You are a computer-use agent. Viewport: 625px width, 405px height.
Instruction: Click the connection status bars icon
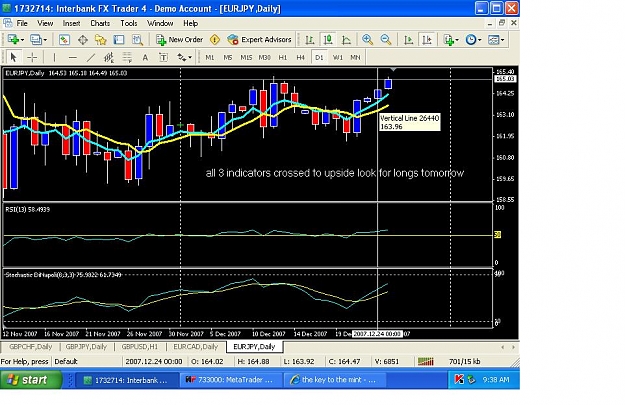click(x=426, y=362)
